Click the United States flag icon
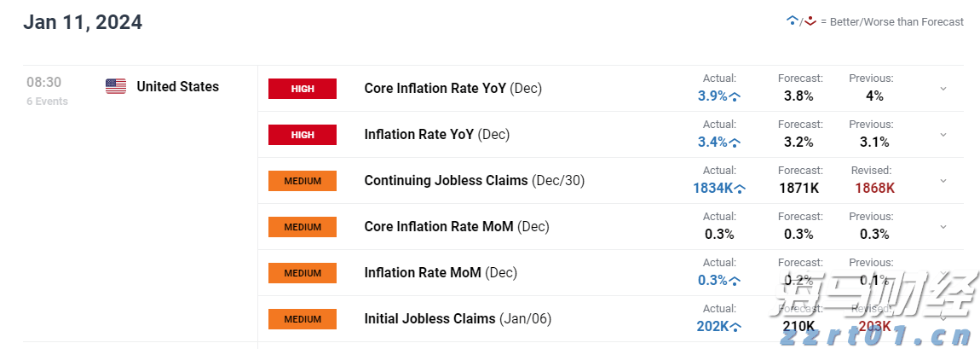The height and width of the screenshot is (349, 980). (x=116, y=86)
